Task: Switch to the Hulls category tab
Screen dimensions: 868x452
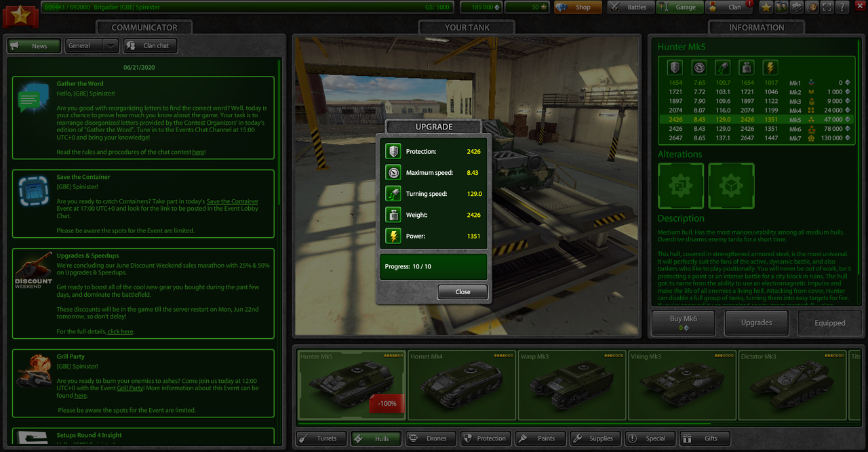Action: [376, 438]
